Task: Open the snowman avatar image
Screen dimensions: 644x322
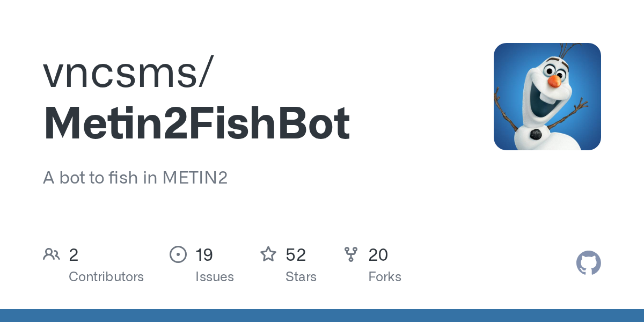Action: (x=547, y=97)
